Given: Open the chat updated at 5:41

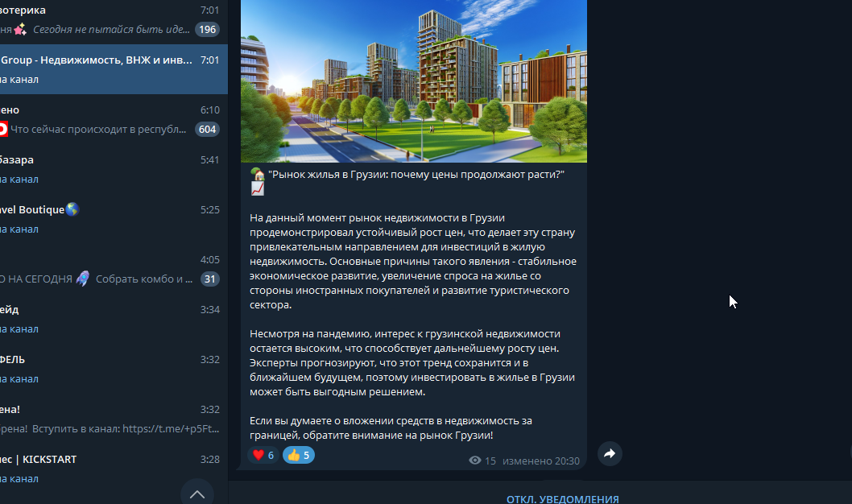Looking at the screenshot, I should 114,169.
